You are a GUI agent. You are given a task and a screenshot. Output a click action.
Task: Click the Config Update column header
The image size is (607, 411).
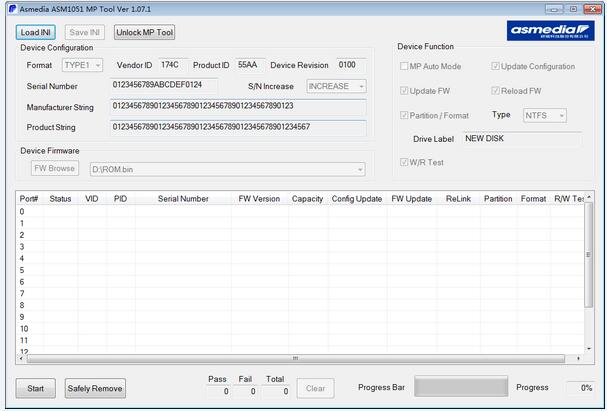coord(357,199)
